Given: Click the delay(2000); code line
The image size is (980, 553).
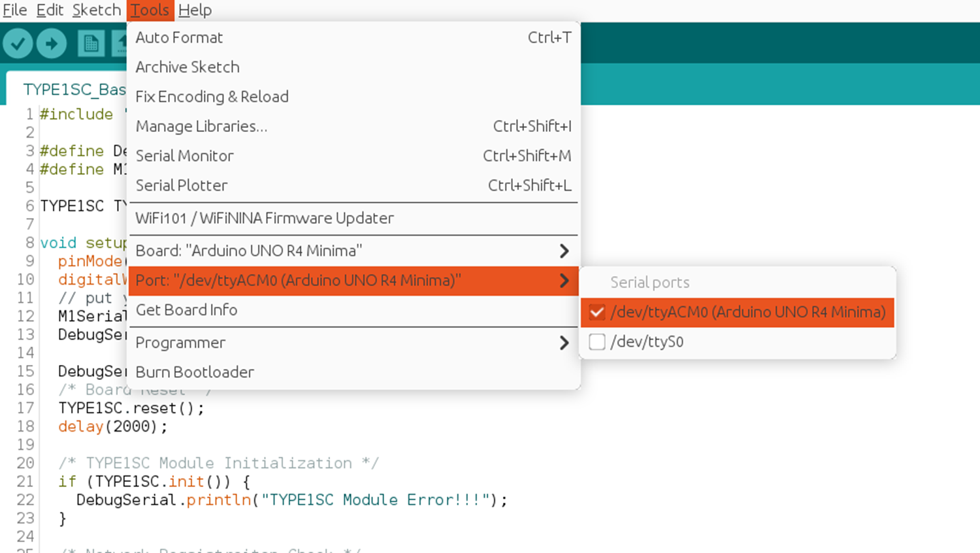Looking at the screenshot, I should tap(113, 427).
